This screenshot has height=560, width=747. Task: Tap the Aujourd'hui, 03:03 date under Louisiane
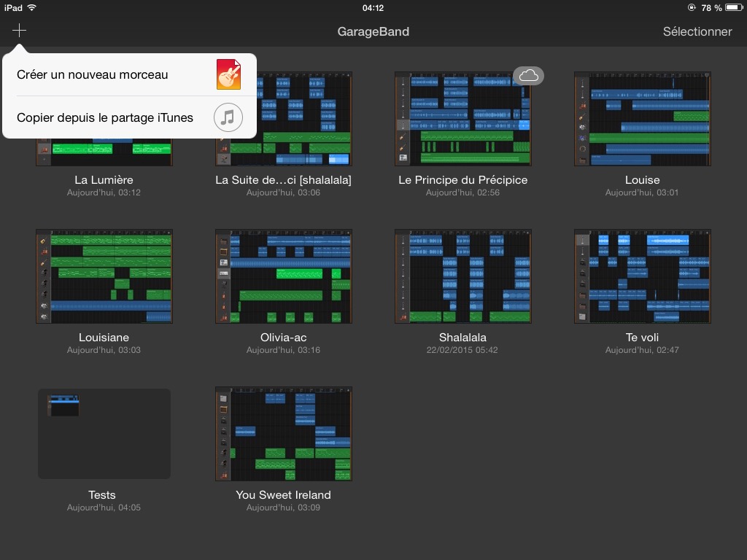coord(104,350)
